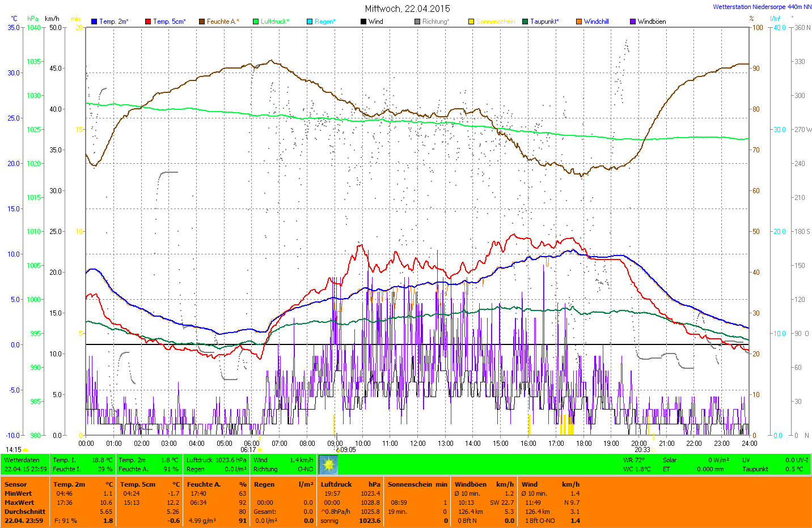812x528 pixels.
Task: Click the green Luftdruck legend square
Action: point(256,22)
